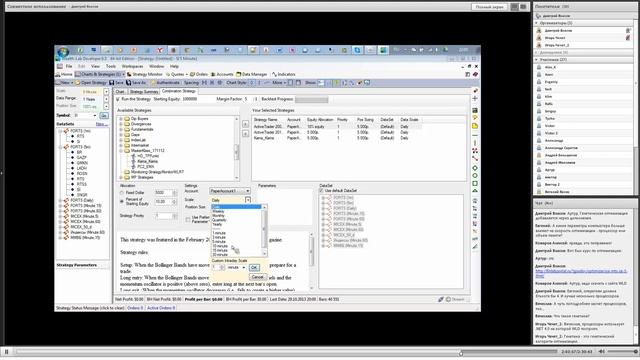This screenshot has height=360, width=640.
Task: Click the volume slider in player
Action: (621, 351)
